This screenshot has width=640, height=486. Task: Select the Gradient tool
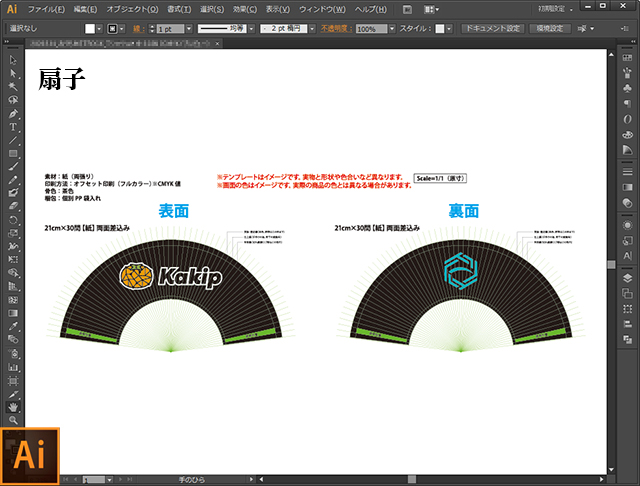coord(13,313)
